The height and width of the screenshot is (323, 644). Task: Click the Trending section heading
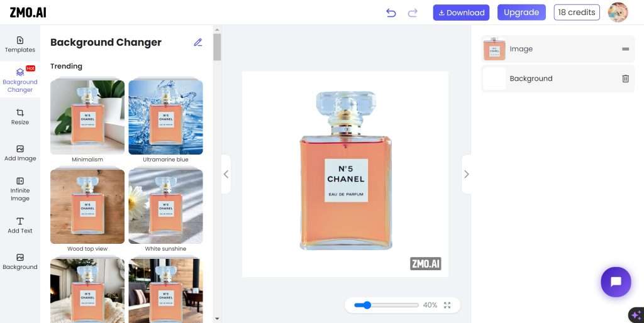coord(66,66)
